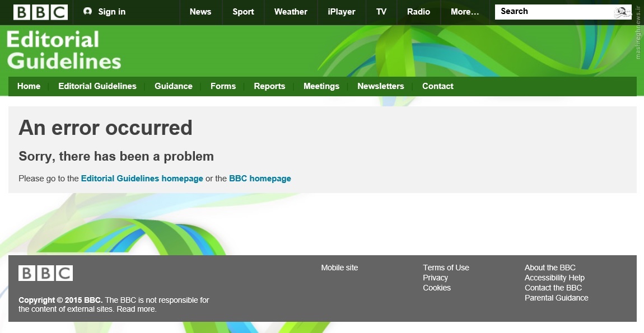Select Radio in top navigation
Image resolution: width=644 pixels, height=333 pixels.
(418, 12)
